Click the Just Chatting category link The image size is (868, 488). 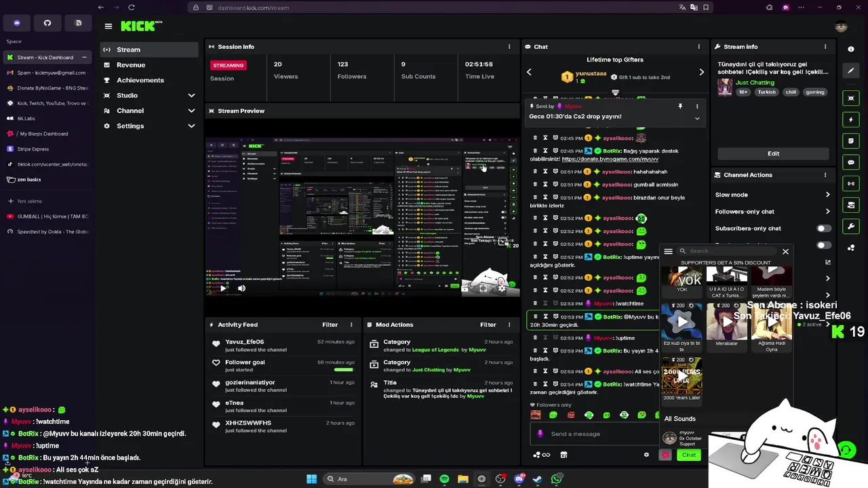click(x=755, y=83)
